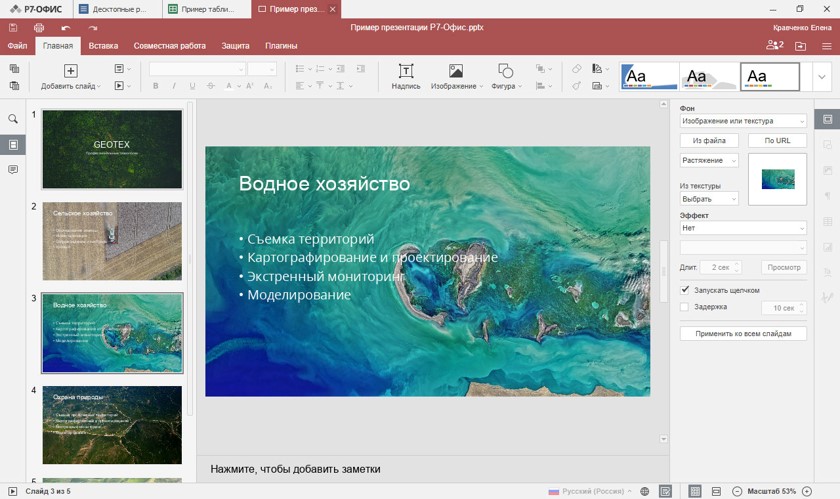Viewport: 840px width, 499px height.
Task: Open the start slideshow options dropdown
Action: point(123,86)
